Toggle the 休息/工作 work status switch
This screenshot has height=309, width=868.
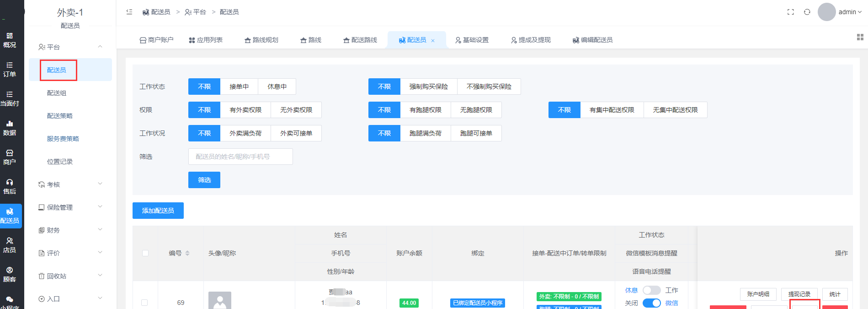[651, 290]
